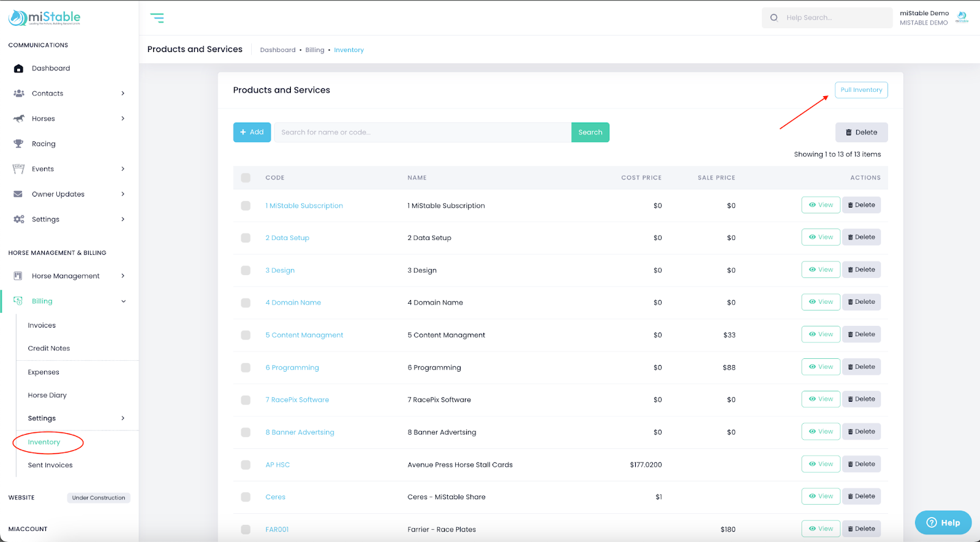Open the 3 Design code link

tap(280, 271)
